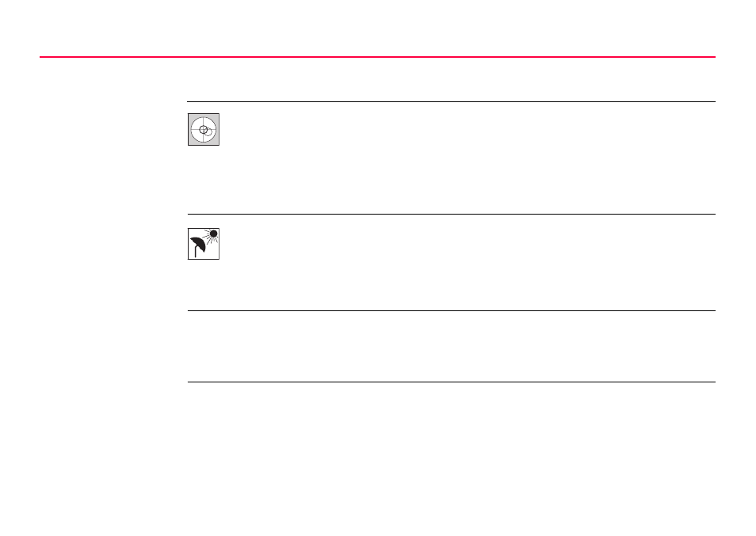Screen dimensions: 756x536
Task: Click the black divider above the level icon
Action: (451, 101)
